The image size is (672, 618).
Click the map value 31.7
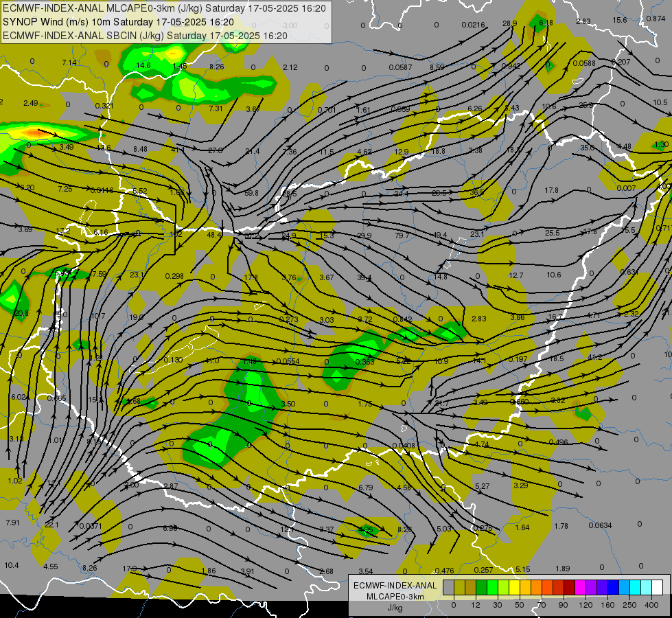[441, 404]
